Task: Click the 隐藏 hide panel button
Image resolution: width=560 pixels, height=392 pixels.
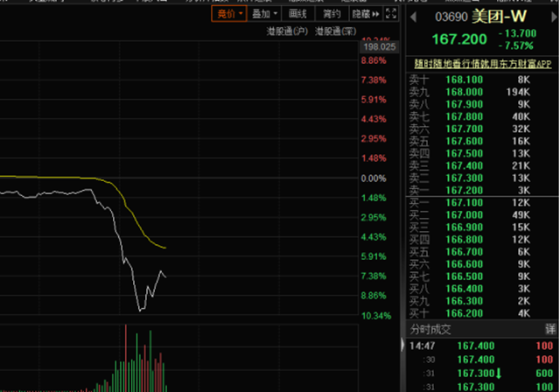Action: point(366,14)
